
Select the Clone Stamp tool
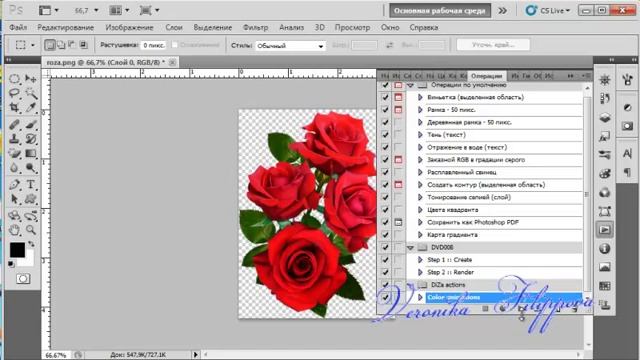15,139
